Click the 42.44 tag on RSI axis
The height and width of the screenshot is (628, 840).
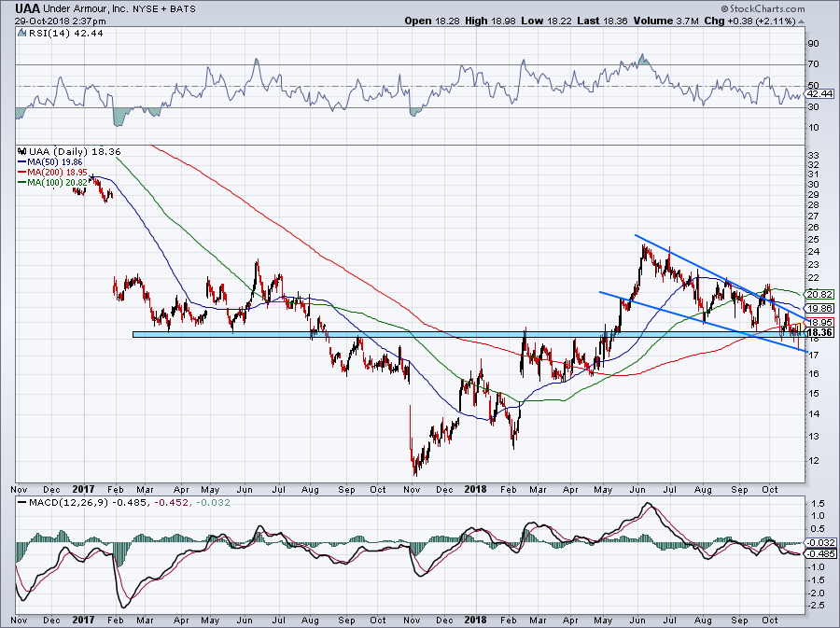pos(819,93)
